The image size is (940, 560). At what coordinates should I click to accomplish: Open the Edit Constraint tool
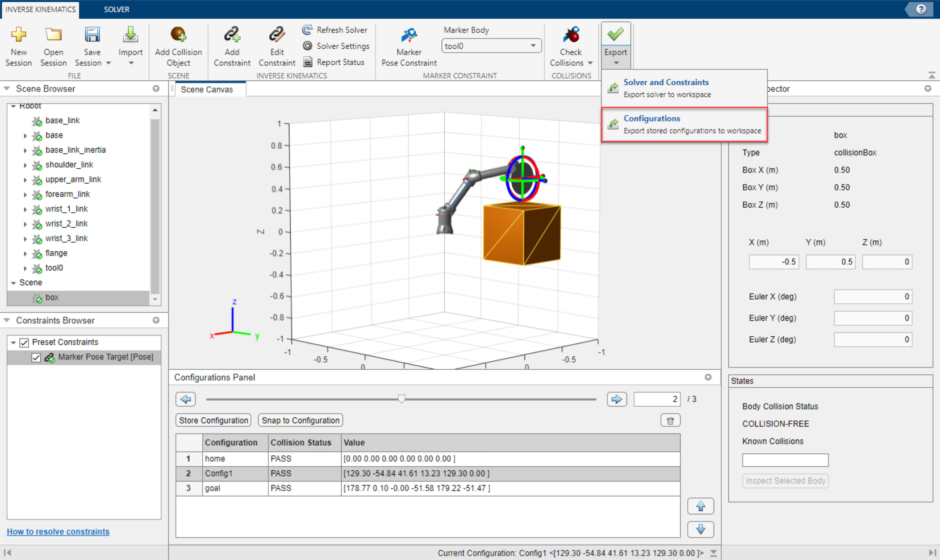tap(276, 35)
